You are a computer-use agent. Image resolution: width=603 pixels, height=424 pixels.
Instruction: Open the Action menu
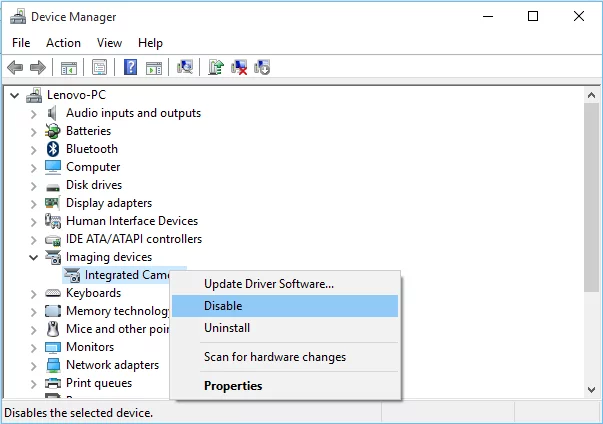click(63, 43)
